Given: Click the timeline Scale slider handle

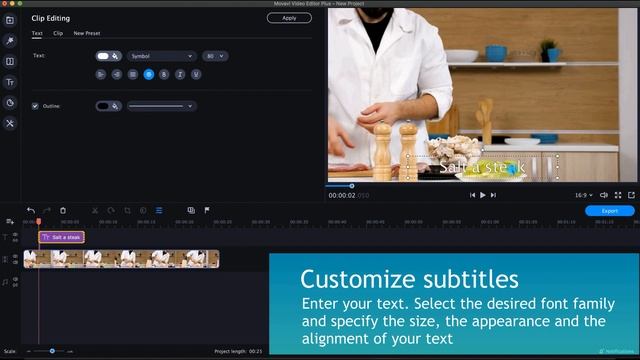Looking at the screenshot, I should 52,351.
